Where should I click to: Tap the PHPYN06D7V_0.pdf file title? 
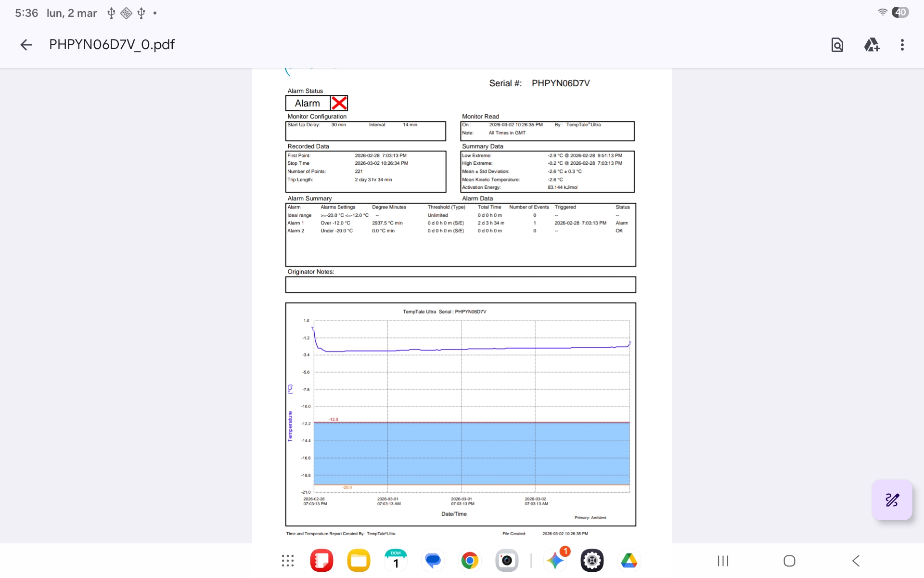(112, 45)
